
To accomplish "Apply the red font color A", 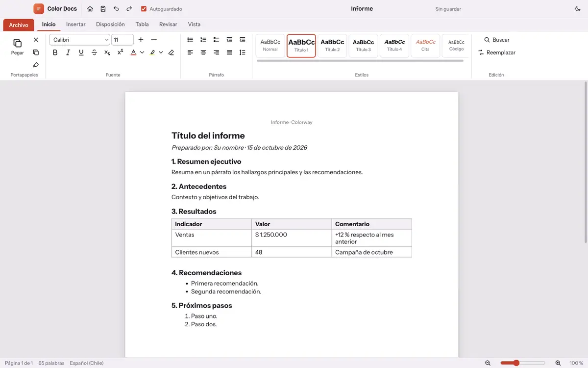I will (133, 53).
